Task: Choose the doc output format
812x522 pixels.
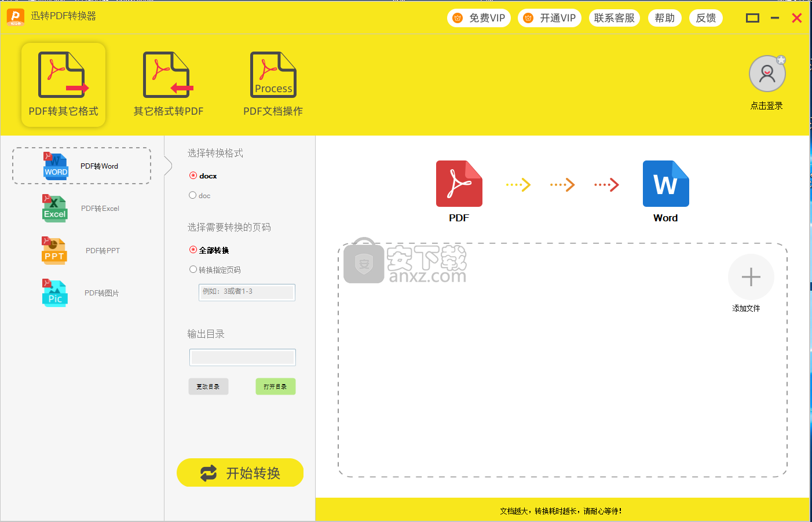Action: pos(200,195)
